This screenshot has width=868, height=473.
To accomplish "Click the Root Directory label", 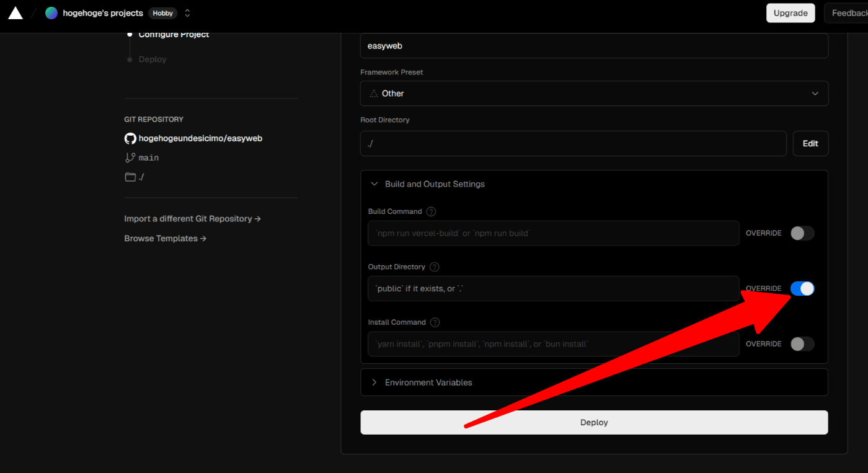I will pyautogui.click(x=384, y=120).
